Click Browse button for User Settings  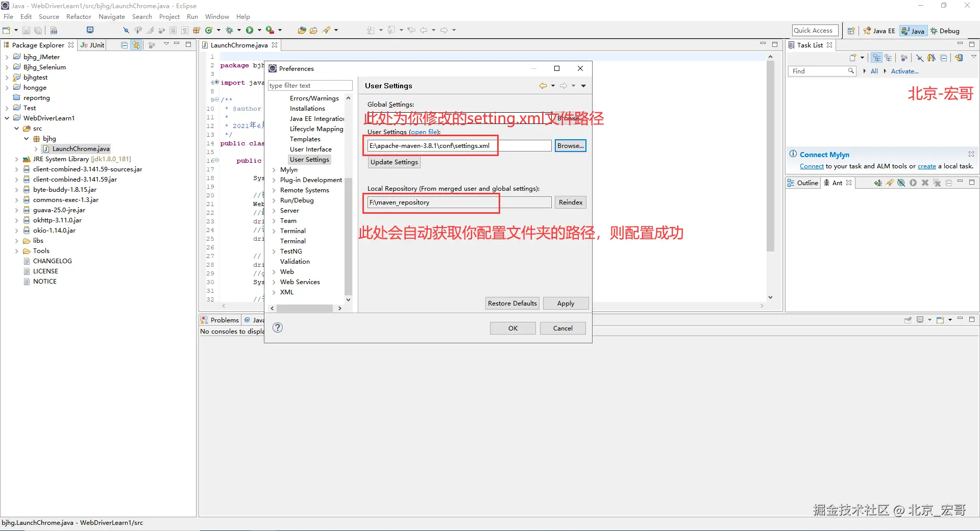tap(570, 146)
